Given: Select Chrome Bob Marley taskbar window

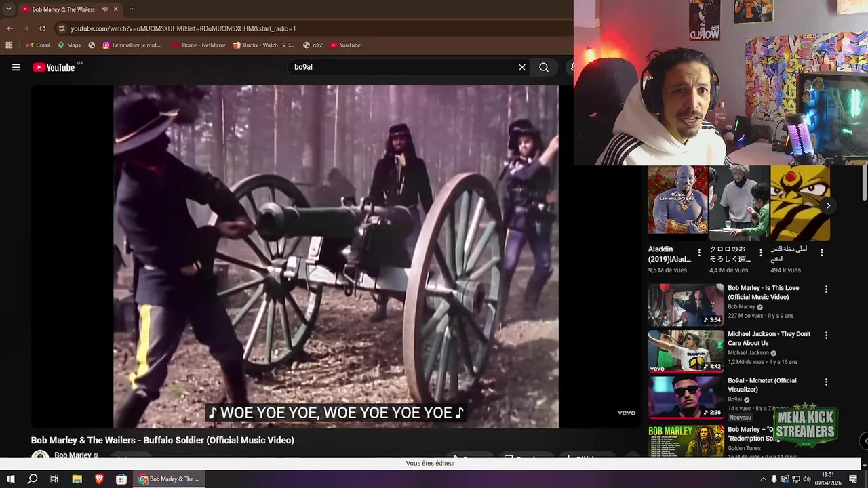Looking at the screenshot, I should coord(168,479).
